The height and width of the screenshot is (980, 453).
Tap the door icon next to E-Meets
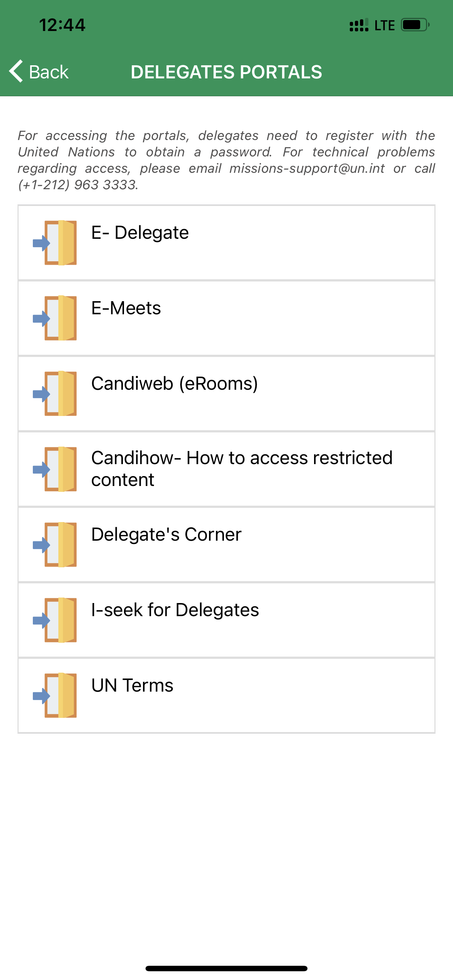[x=55, y=318]
